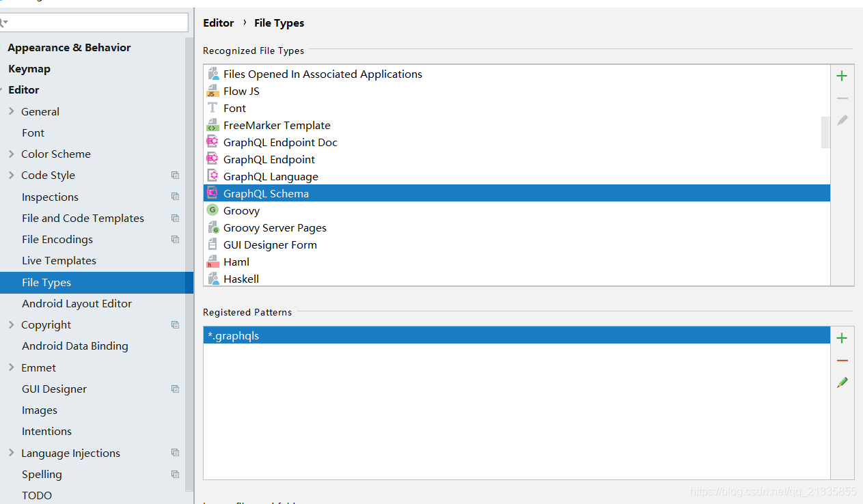Open Images settings

point(40,410)
